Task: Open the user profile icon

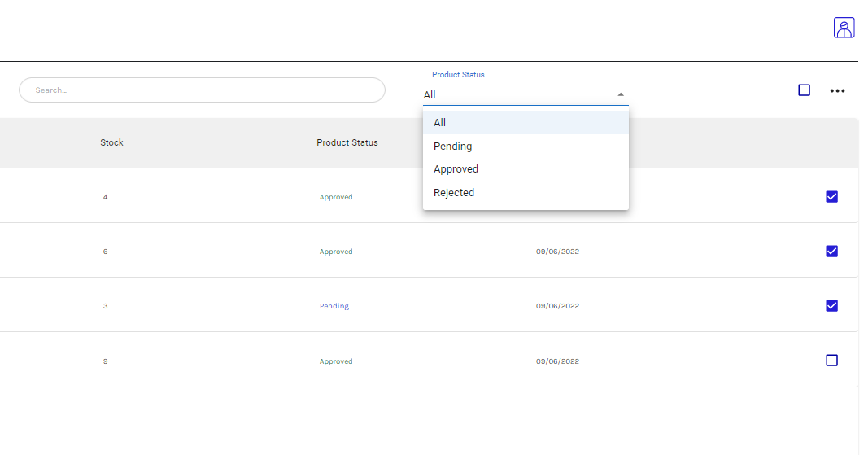Action: coord(844,28)
